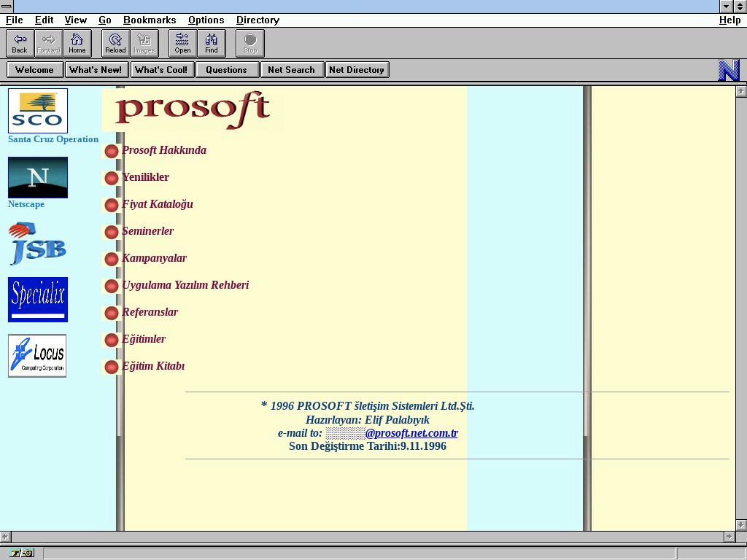Click the prosoft.net.com.tr email link
Viewport: 747px width, 560px height.
point(411,433)
